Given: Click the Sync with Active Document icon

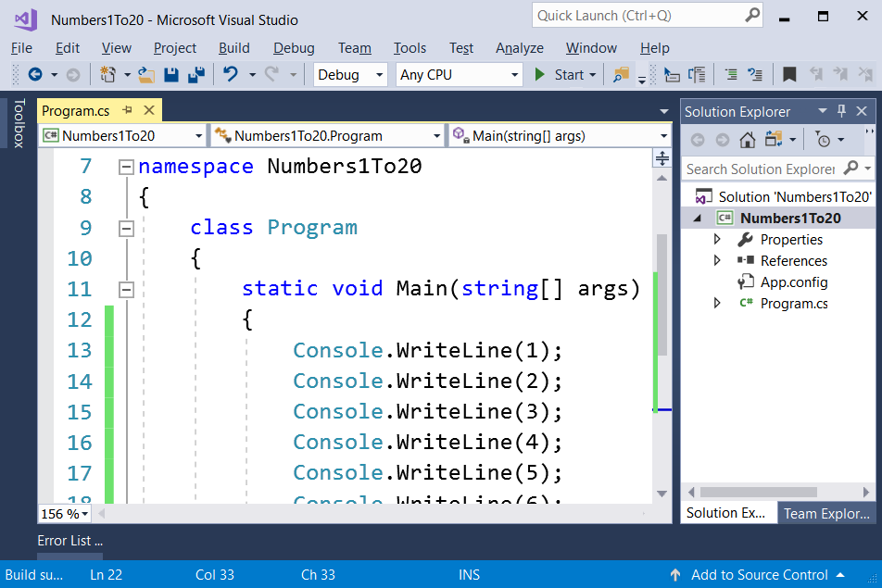Looking at the screenshot, I should [774, 140].
